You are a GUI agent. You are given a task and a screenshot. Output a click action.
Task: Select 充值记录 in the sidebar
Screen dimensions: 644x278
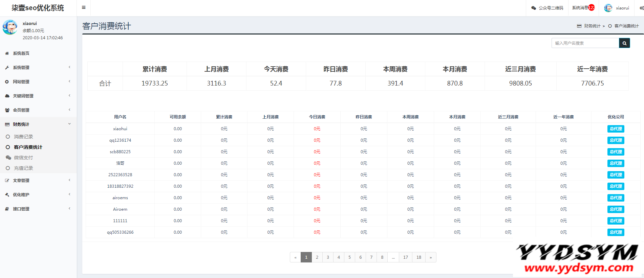point(23,168)
